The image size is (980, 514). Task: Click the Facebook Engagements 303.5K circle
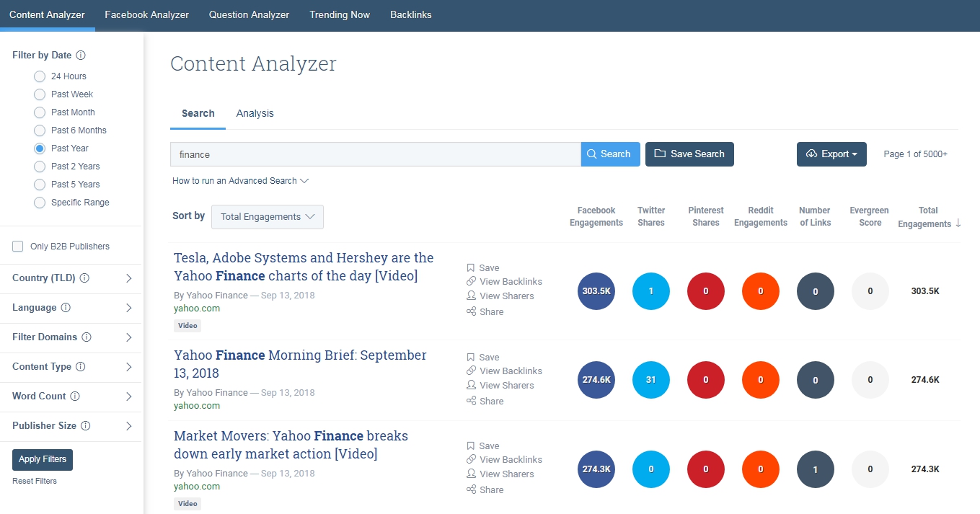pos(596,291)
